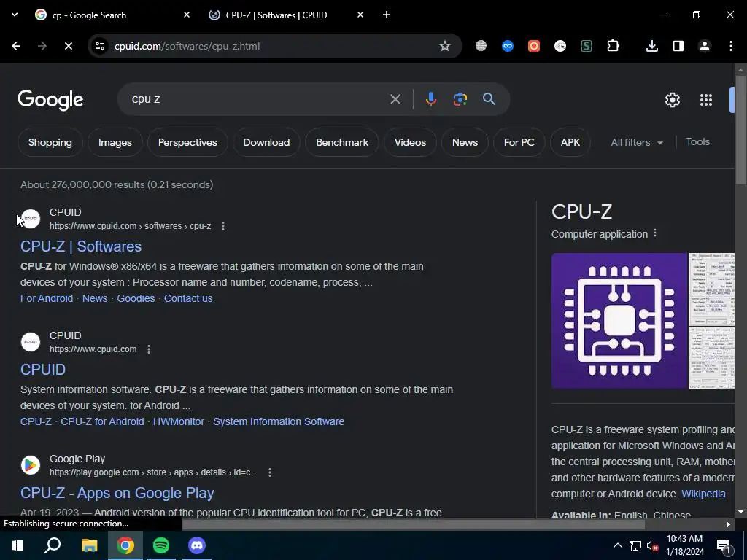
Task: Click the red square extension icon
Action: [x=533, y=46]
